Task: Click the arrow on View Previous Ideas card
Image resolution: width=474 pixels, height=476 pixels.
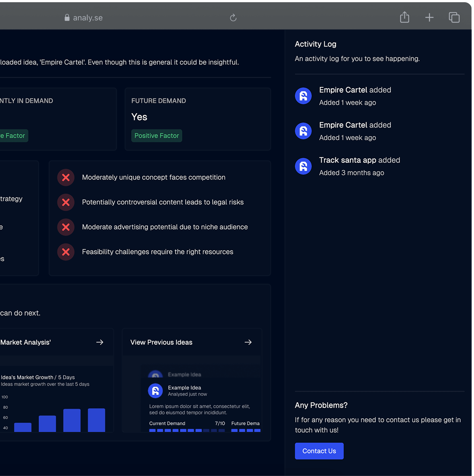Action: pos(248,342)
